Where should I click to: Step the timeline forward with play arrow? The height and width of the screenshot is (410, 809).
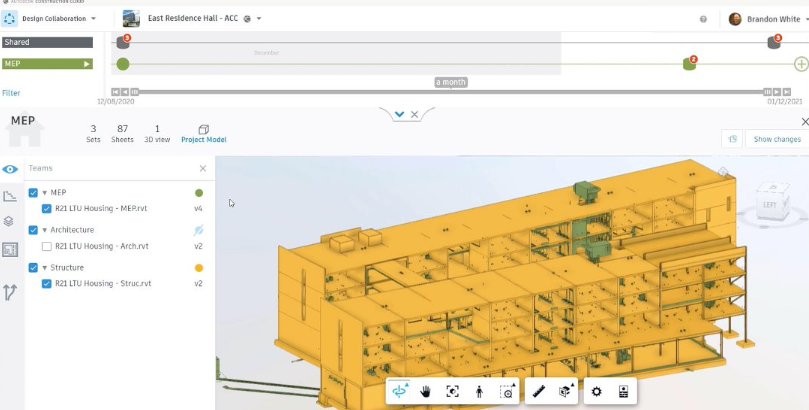pos(777,92)
